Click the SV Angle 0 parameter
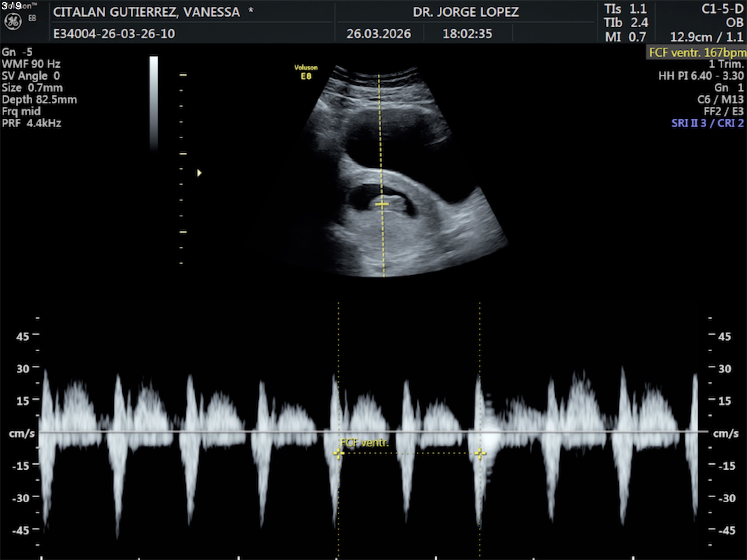Image resolution: width=747 pixels, height=560 pixels. pos(31,76)
